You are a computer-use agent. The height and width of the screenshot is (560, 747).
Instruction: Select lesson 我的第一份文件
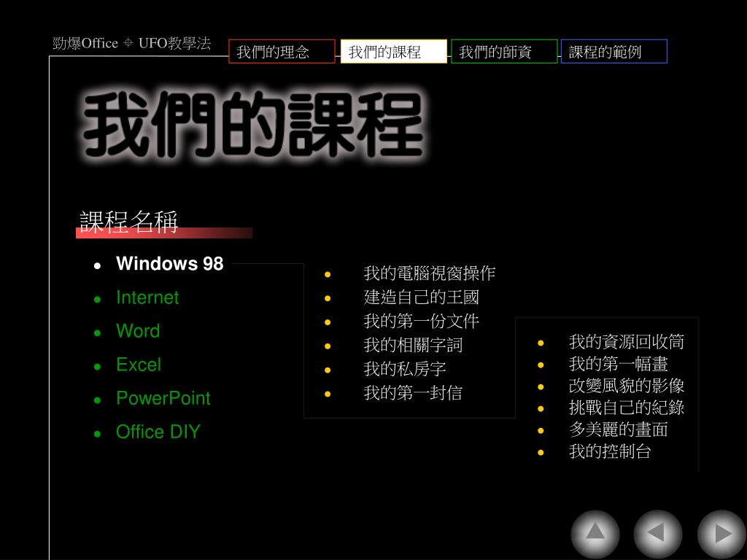pos(421,321)
